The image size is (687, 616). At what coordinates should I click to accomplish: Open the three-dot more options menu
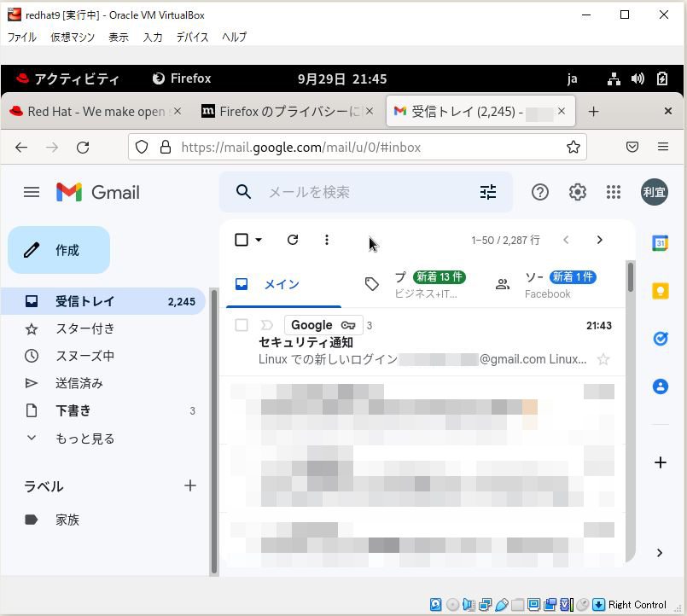click(326, 240)
